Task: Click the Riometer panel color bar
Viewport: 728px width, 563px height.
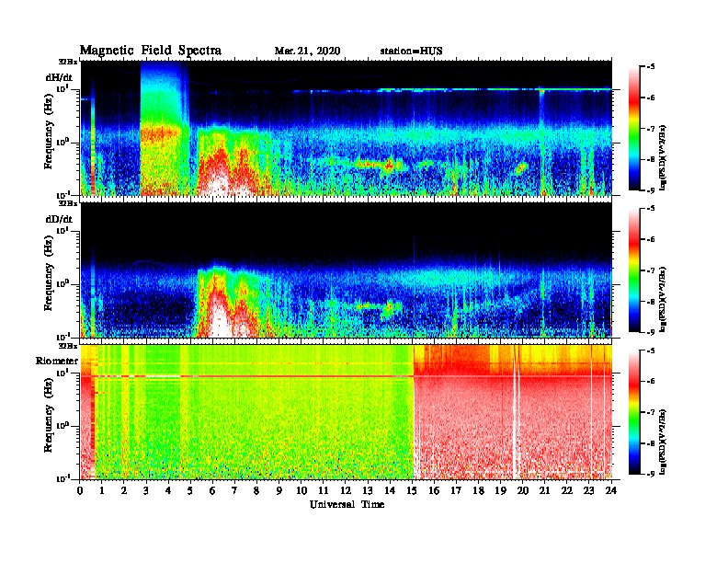Action: pyautogui.click(x=634, y=412)
